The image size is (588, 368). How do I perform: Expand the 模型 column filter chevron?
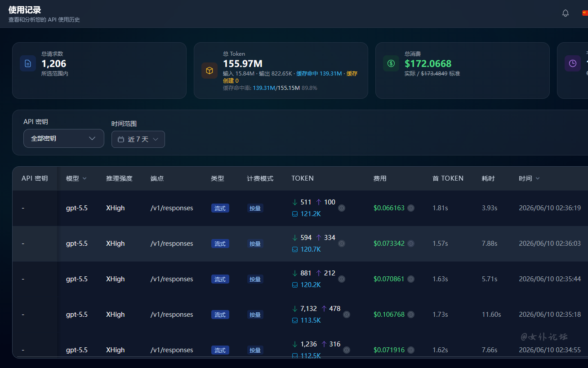[x=84, y=178]
